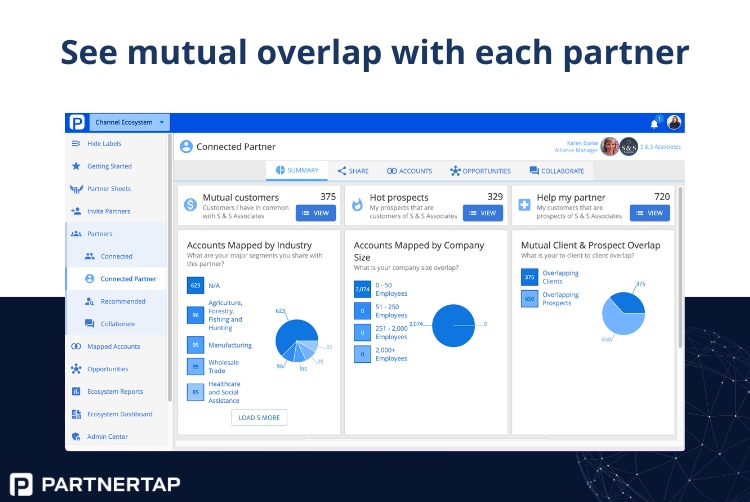
Task: Collapse the Partners sidebar section
Action: click(116, 234)
